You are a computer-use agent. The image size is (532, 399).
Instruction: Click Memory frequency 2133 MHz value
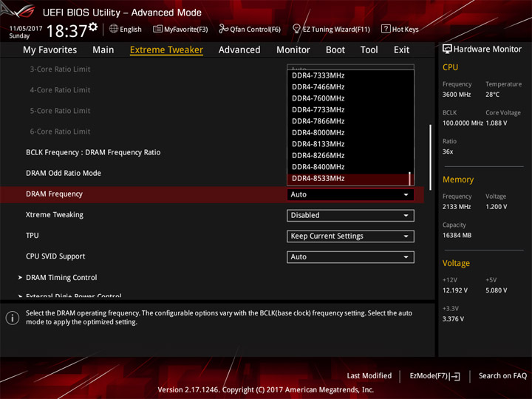pyautogui.click(x=457, y=207)
